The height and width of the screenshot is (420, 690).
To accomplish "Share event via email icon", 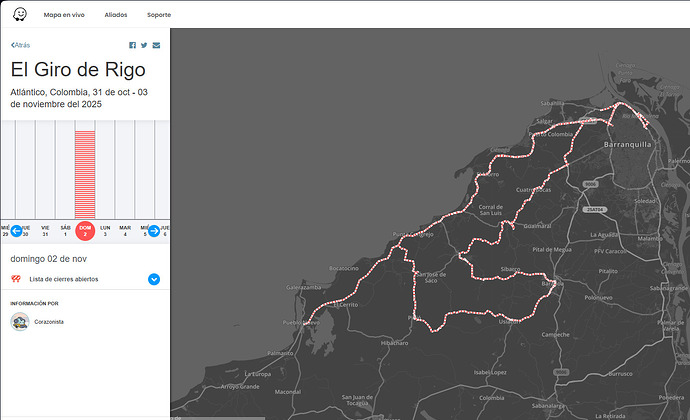I will click(x=156, y=45).
